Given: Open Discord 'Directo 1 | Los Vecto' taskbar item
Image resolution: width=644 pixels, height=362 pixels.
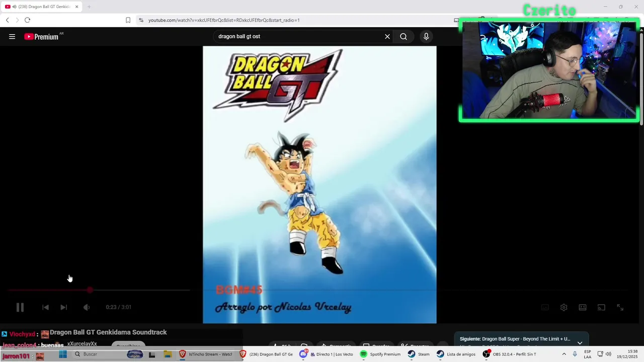Looking at the screenshot, I should click(327, 354).
